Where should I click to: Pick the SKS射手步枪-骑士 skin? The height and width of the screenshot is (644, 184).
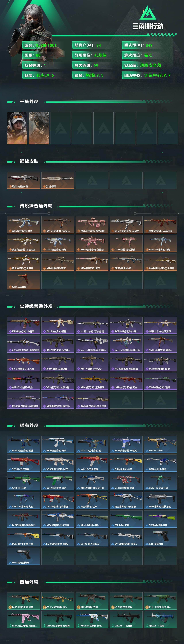click(x=126, y=262)
